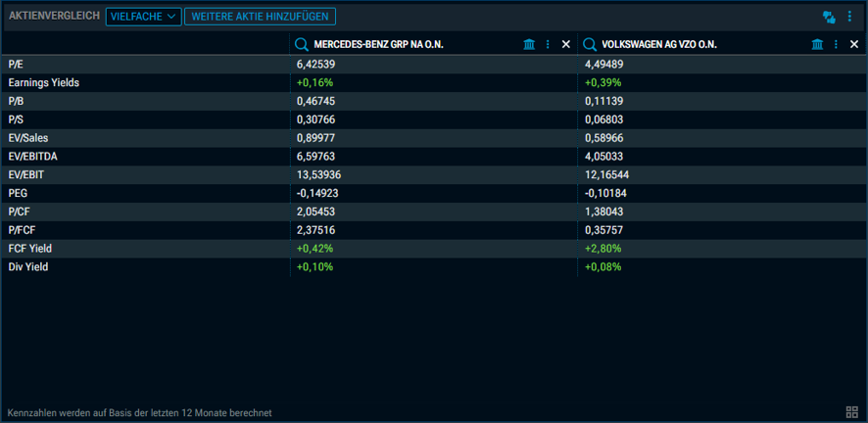The width and height of the screenshot is (868, 423).
Task: Click Mercedes EV/EBIT value 13,53936
Action: (318, 174)
